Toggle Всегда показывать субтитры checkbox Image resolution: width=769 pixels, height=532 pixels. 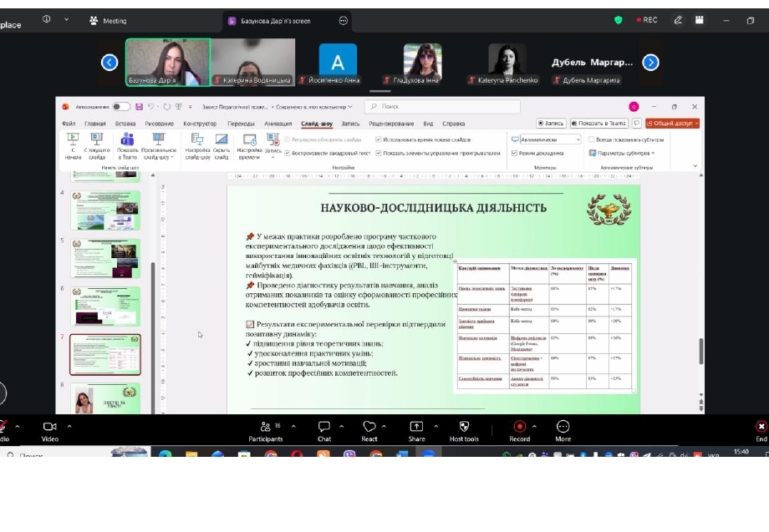(x=592, y=139)
